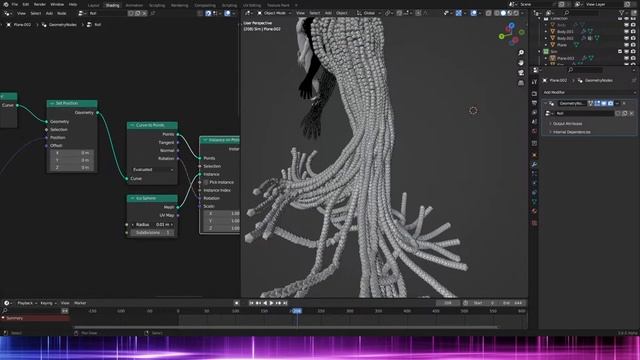The image size is (640, 360).
Task: Select rendered viewport shading
Action: click(x=516, y=13)
